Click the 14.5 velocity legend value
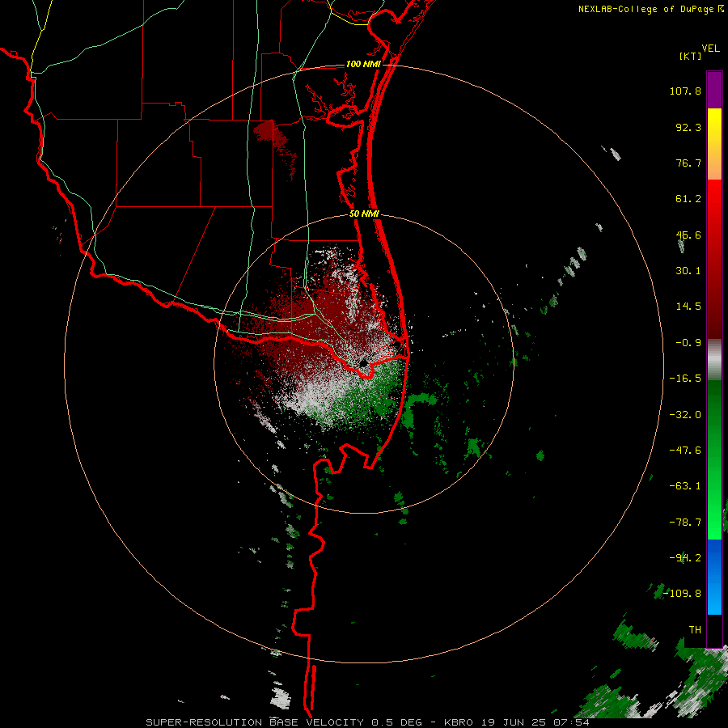 tap(688, 307)
